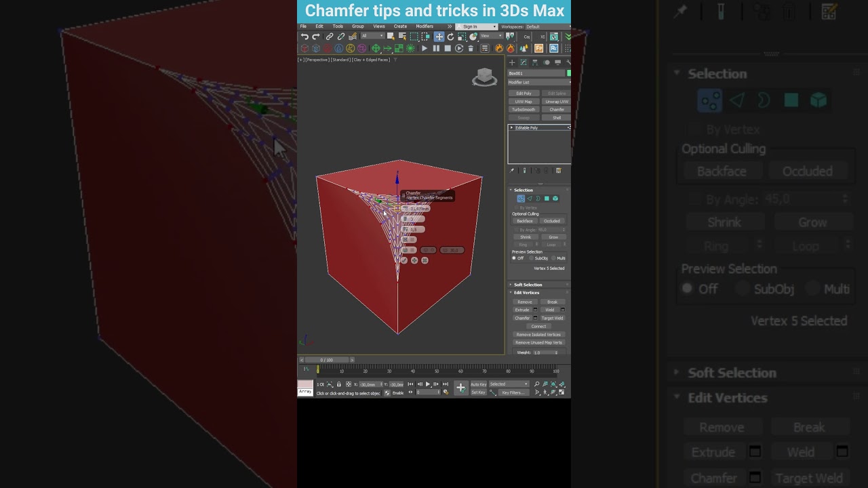Viewport: 868px width, 488px height.
Task: Switch to the Motion panel tab
Action: coord(547,62)
